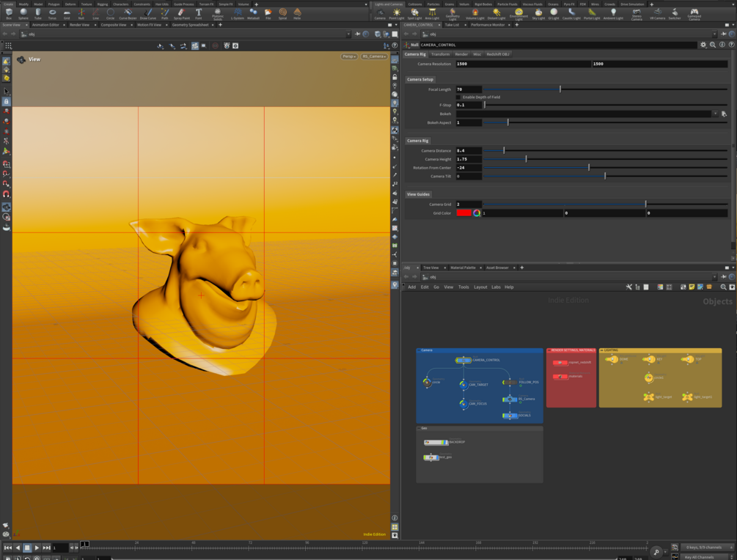Select the Helix shelf tool
The width and height of the screenshot is (737, 560).
297,13
